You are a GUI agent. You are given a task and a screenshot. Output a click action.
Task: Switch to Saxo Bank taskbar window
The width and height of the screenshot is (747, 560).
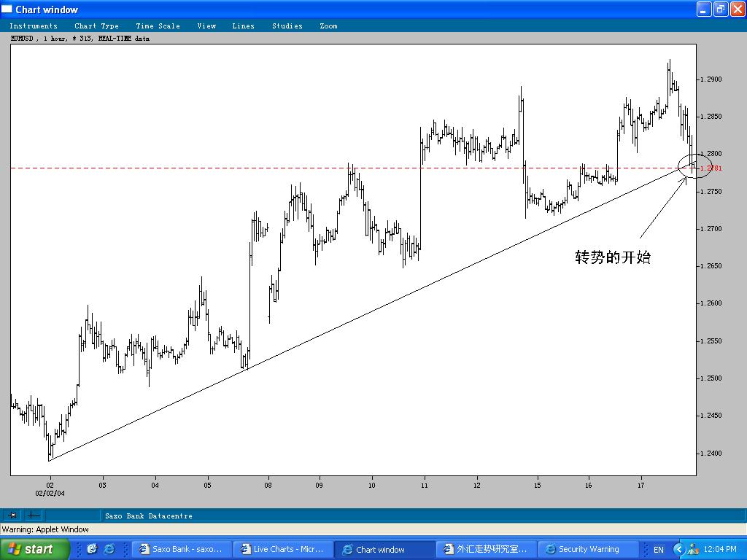pos(182,549)
